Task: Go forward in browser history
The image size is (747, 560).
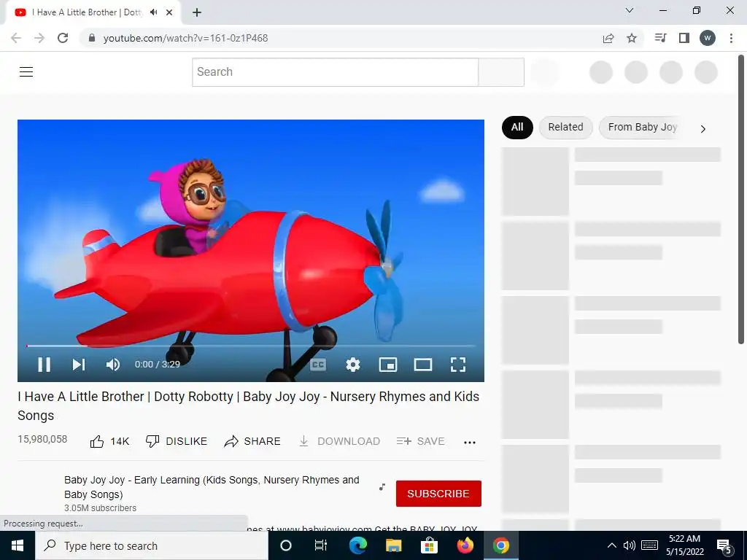Action: pyautogui.click(x=39, y=38)
